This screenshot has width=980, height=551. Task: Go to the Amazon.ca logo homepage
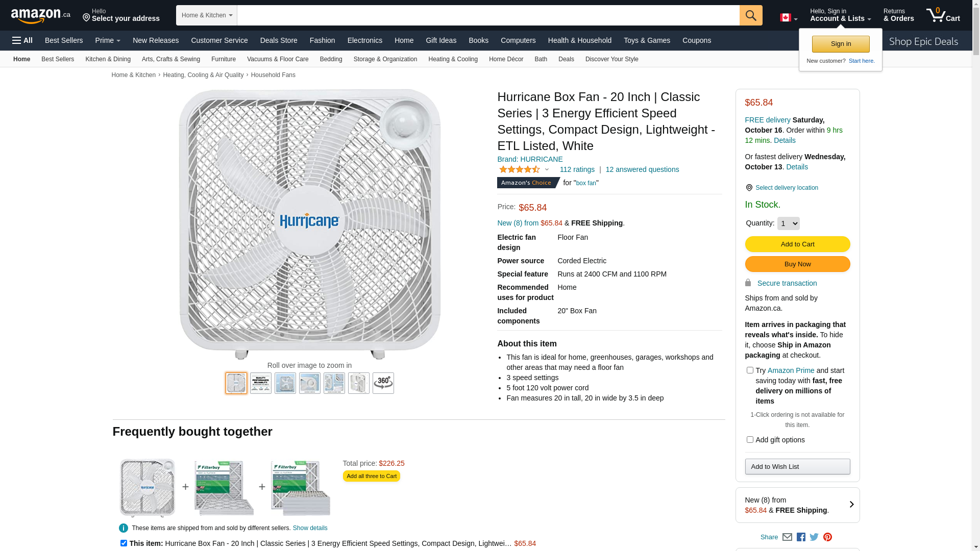pyautogui.click(x=41, y=16)
